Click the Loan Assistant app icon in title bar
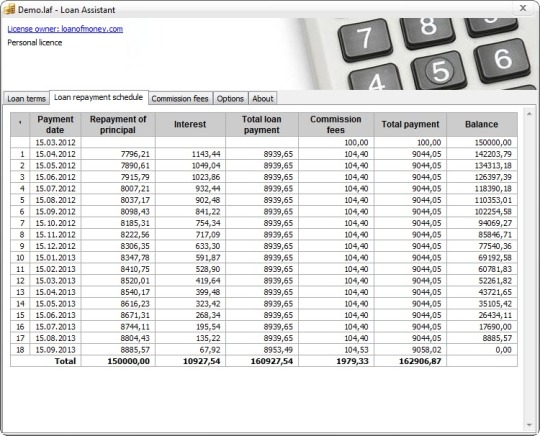The width and height of the screenshot is (540, 436). coord(9,9)
